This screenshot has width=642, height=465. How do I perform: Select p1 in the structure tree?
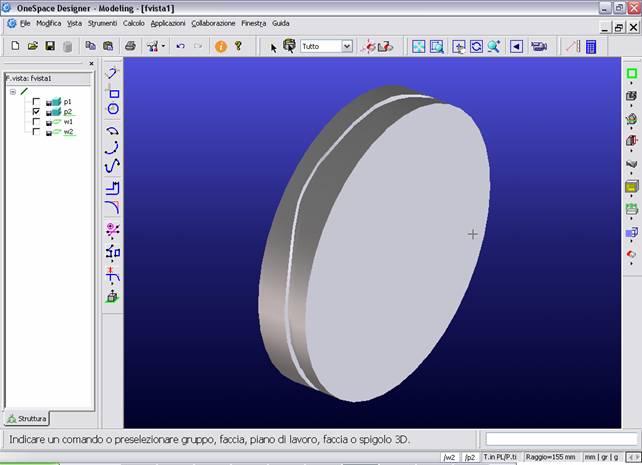coord(67,101)
